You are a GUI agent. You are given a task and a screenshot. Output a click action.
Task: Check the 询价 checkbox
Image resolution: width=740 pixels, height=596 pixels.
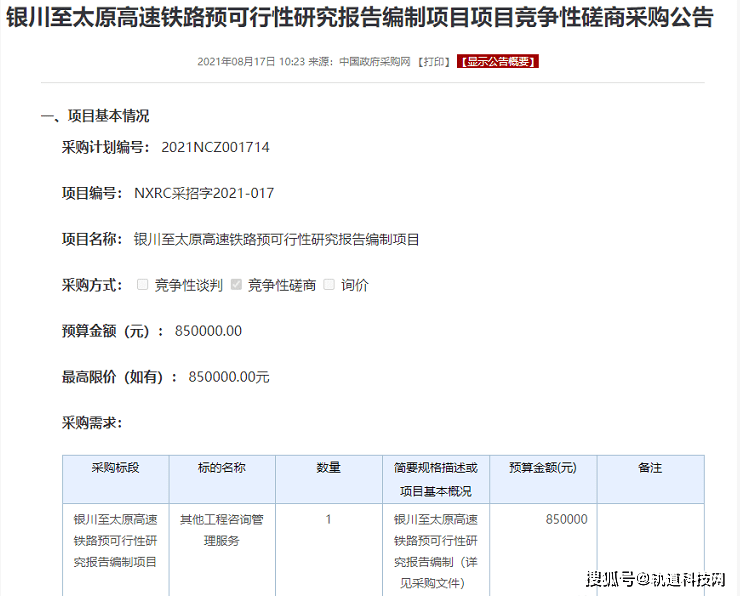click(x=329, y=285)
